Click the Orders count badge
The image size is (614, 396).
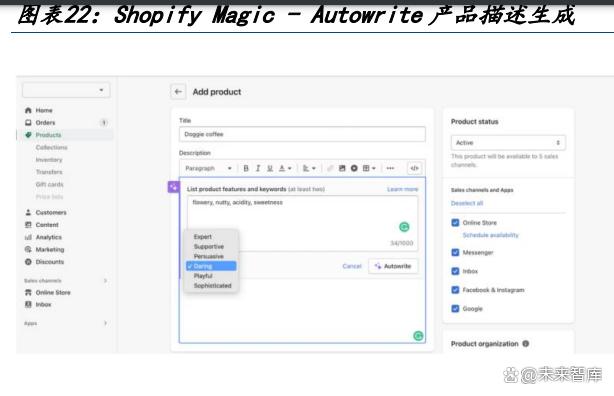coord(104,123)
